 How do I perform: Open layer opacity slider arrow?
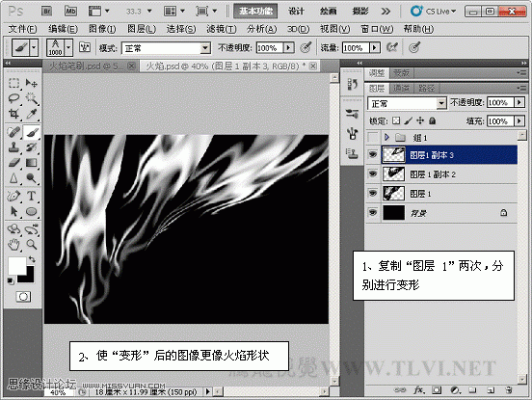point(519,102)
